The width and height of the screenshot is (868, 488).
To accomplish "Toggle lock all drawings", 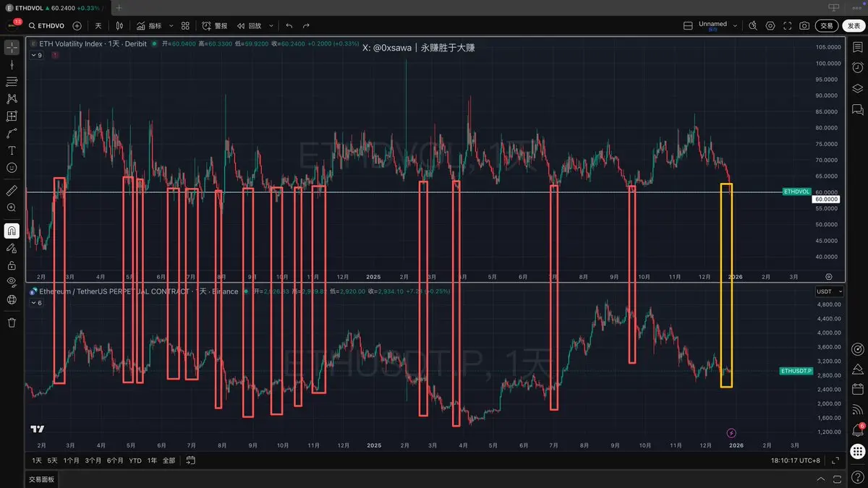I will [x=12, y=265].
